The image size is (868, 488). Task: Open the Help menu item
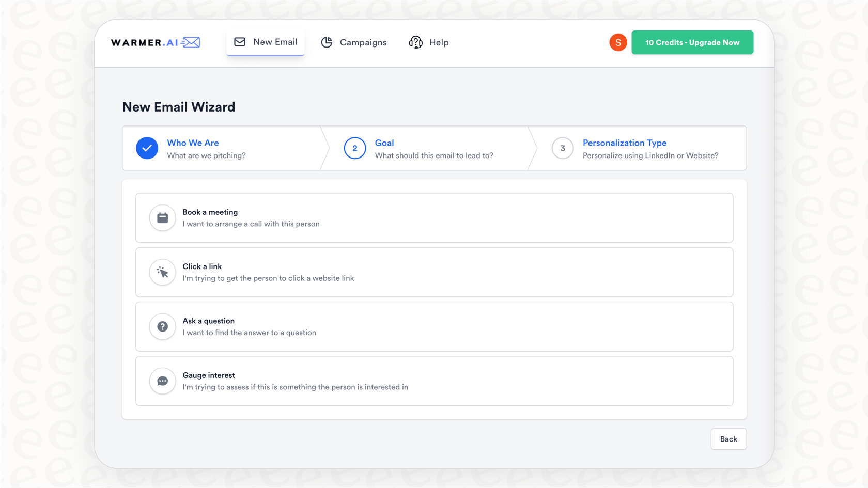point(439,42)
